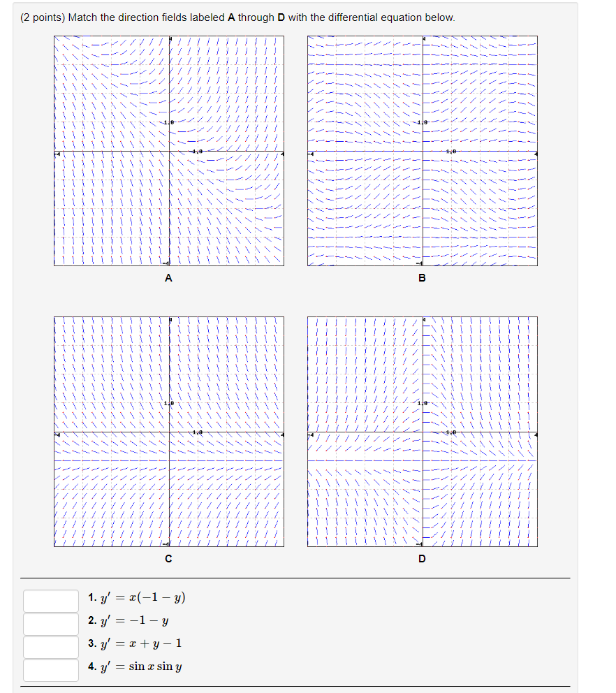
Task: Click the direction field image labeled B
Action: (x=423, y=150)
